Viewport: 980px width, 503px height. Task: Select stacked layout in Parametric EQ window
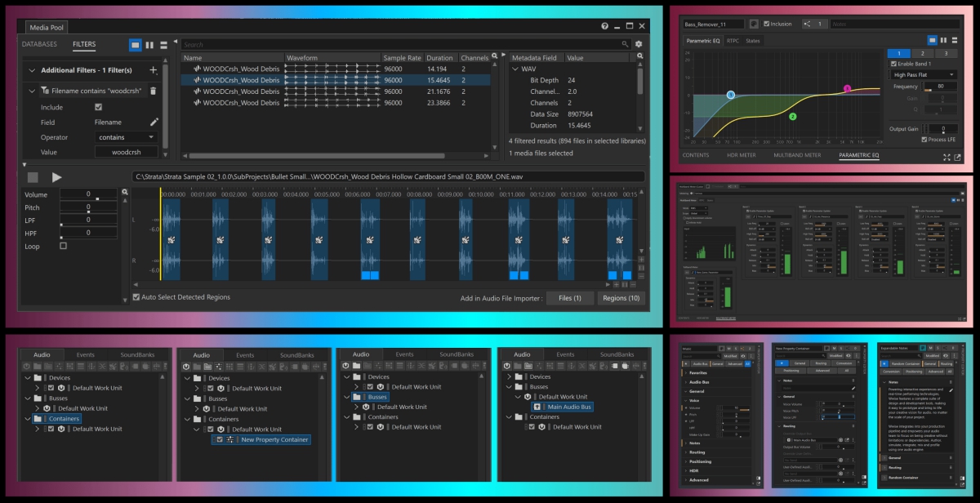pyautogui.click(x=954, y=39)
